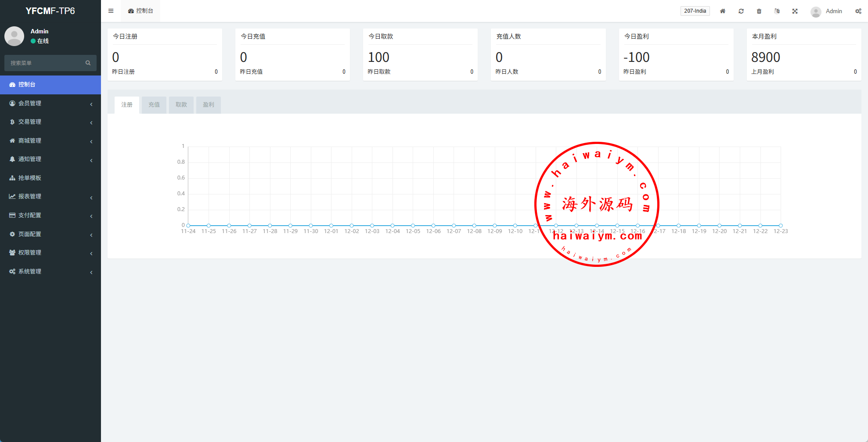Click the 12-01 data point on chart
The image size is (868, 442).
pyautogui.click(x=331, y=226)
